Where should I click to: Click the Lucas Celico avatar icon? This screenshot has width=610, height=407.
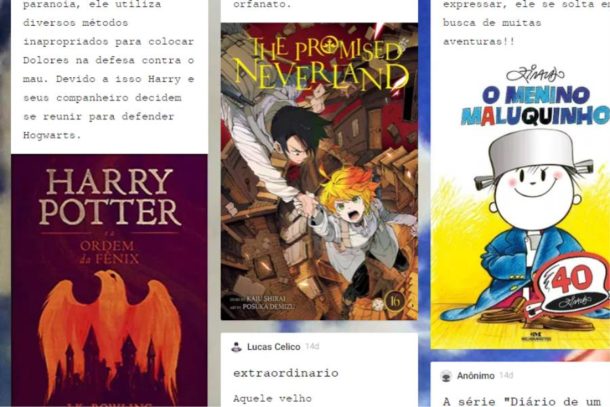pyautogui.click(x=236, y=347)
